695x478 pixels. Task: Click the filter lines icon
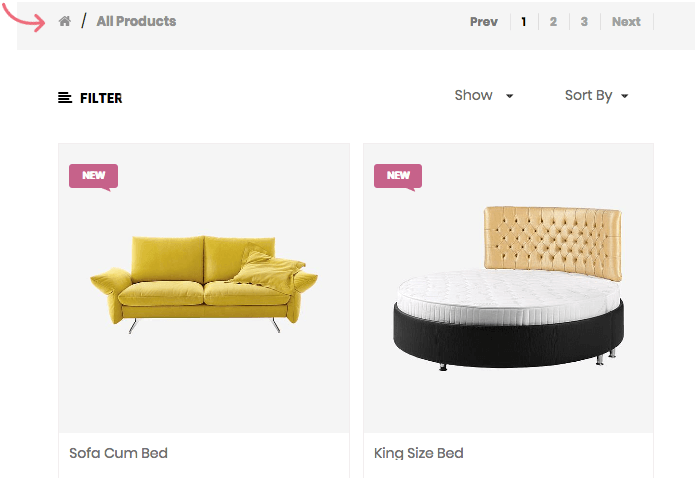click(x=65, y=98)
